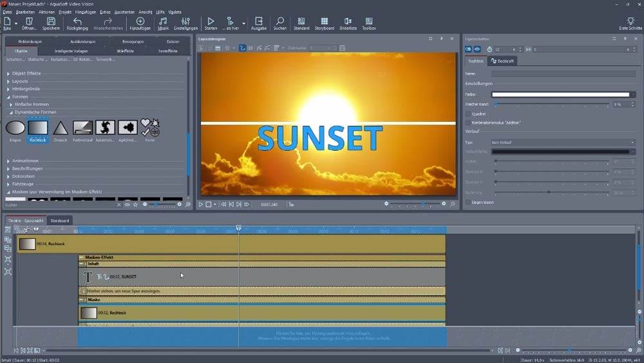Open the Assistenten menu

coord(124,12)
